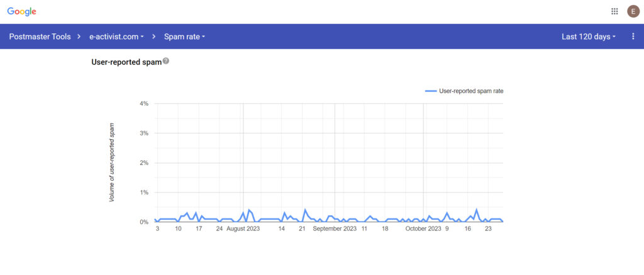Click the October 2023 axis label
This screenshot has height=275, width=644.
[423, 229]
